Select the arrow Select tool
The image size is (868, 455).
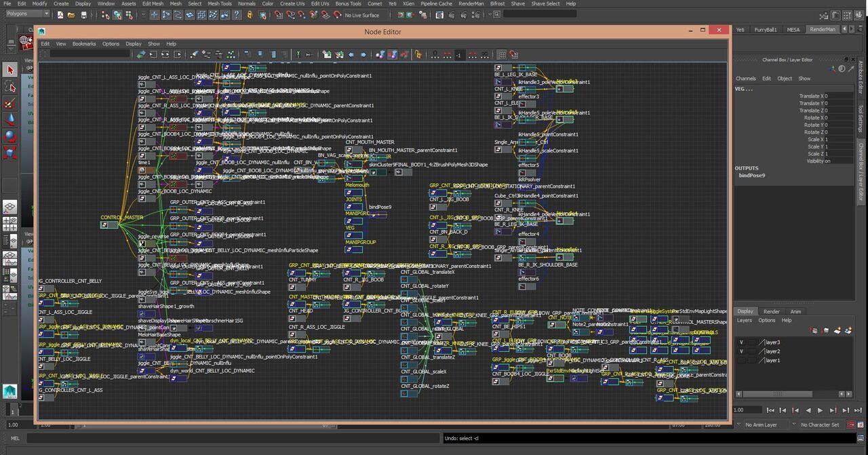[10, 70]
